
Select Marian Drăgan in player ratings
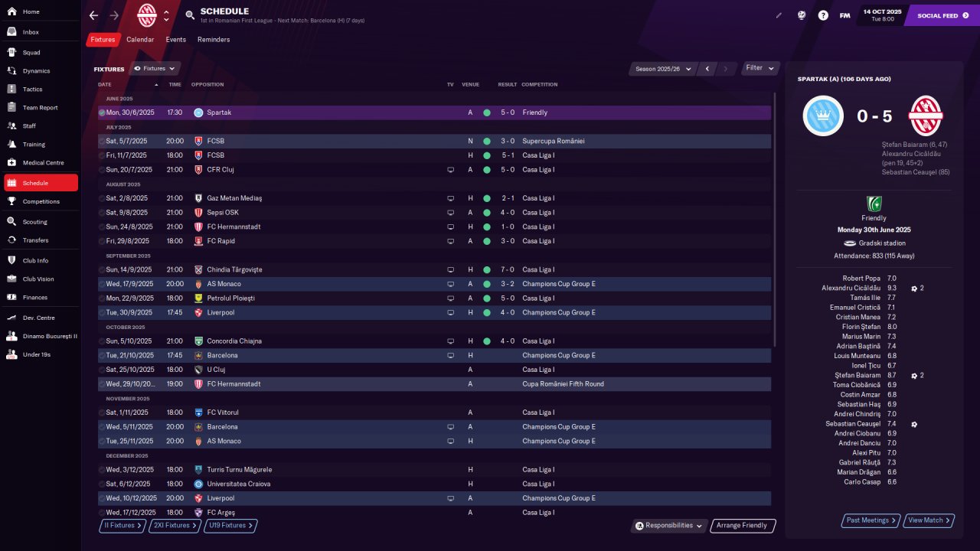click(860, 472)
